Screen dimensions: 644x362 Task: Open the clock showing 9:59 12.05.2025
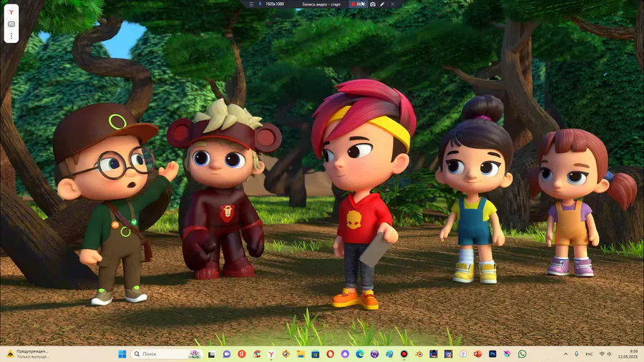click(628, 354)
